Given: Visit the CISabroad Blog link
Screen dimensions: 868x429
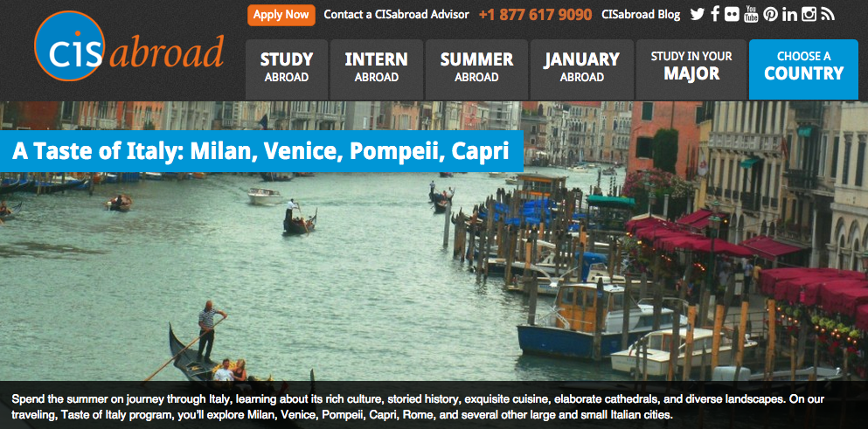Looking at the screenshot, I should (x=641, y=15).
